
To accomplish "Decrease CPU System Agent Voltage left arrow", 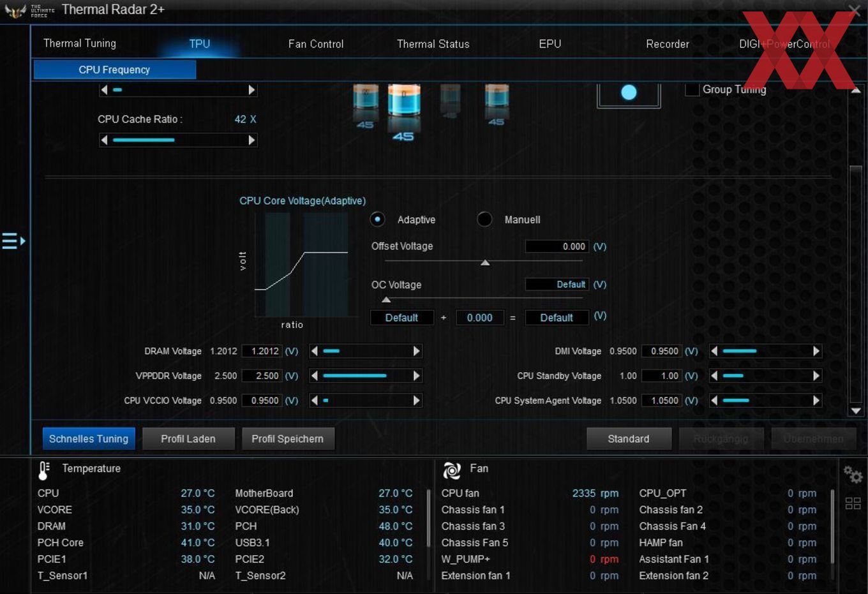I will (714, 400).
